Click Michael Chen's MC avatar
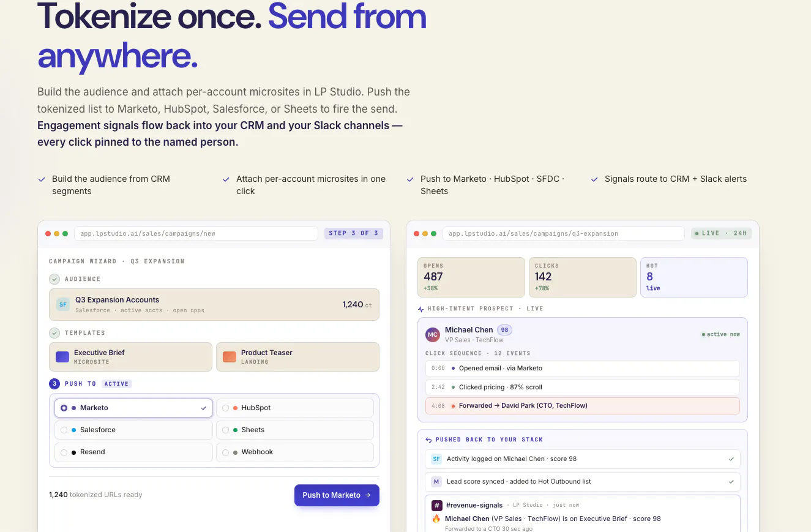Image resolution: width=811 pixels, height=532 pixels. pyautogui.click(x=433, y=335)
